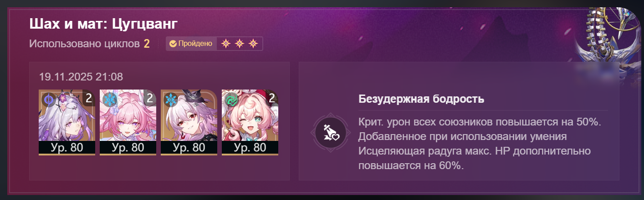
Task: Click the Безудержная бодрость buff title
Action: coord(421,99)
